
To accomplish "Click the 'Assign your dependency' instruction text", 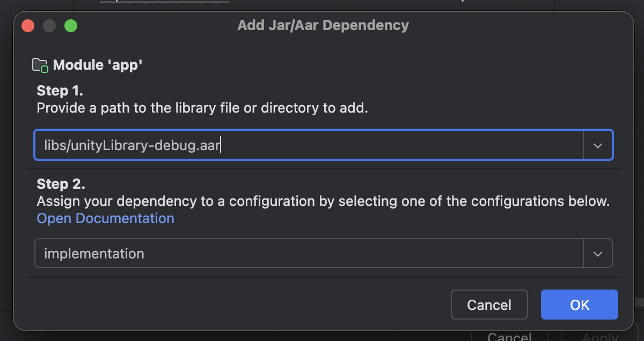I will click(x=323, y=202).
